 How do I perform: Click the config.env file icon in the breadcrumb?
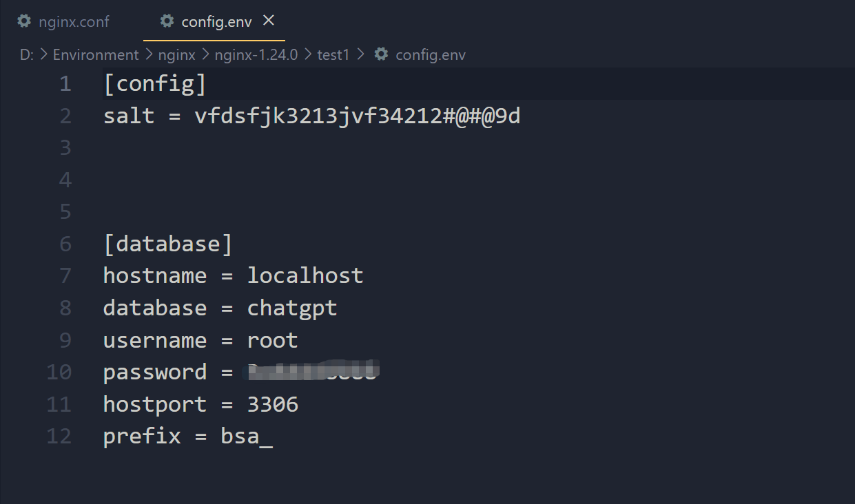coord(380,54)
